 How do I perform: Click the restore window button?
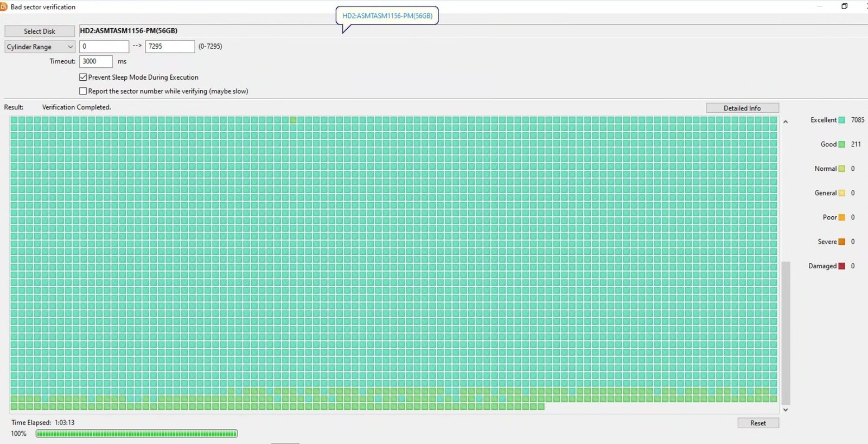[x=844, y=7]
